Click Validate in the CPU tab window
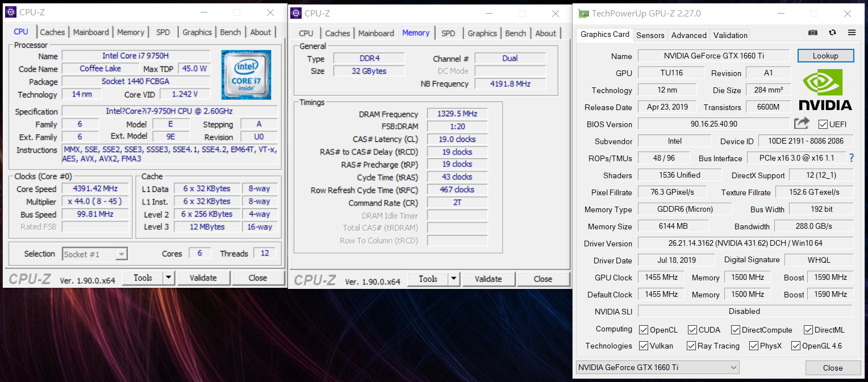This screenshot has height=382, width=868. [x=203, y=278]
